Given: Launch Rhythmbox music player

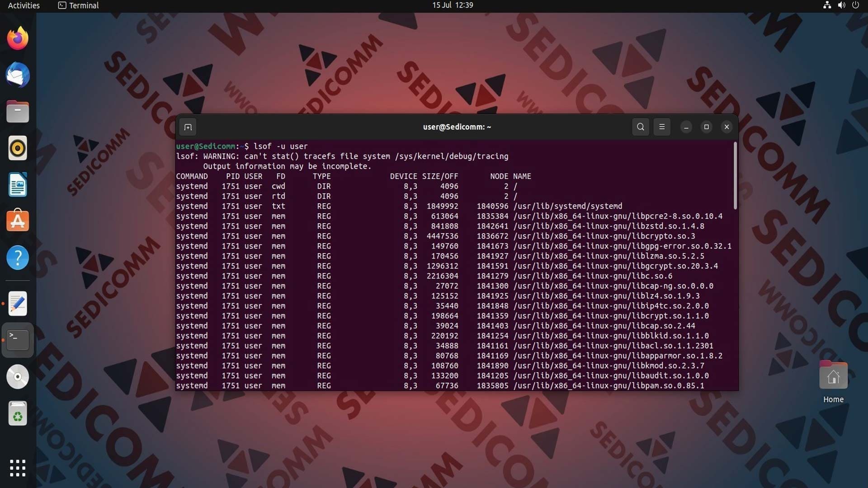Looking at the screenshot, I should click(18, 148).
